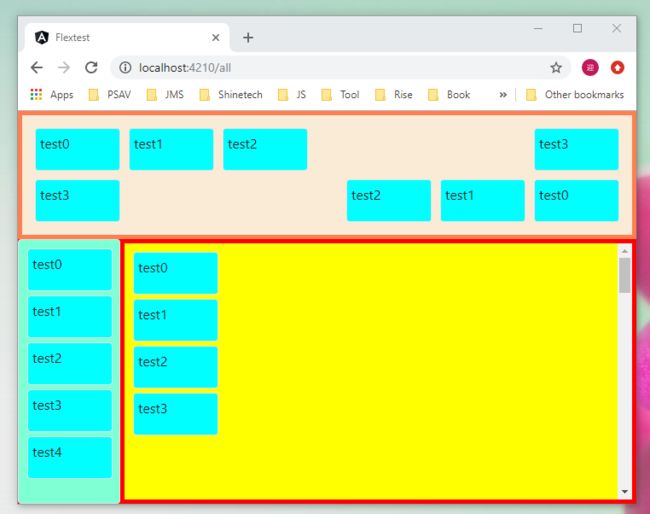The height and width of the screenshot is (514, 650).
Task: Click test1 in the second row
Action: coord(483,201)
